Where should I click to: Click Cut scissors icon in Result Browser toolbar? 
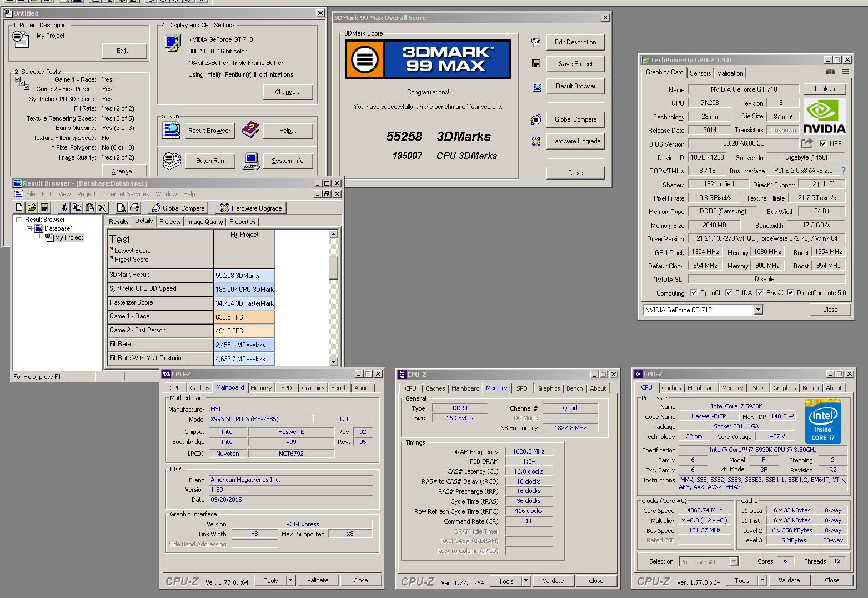64,207
